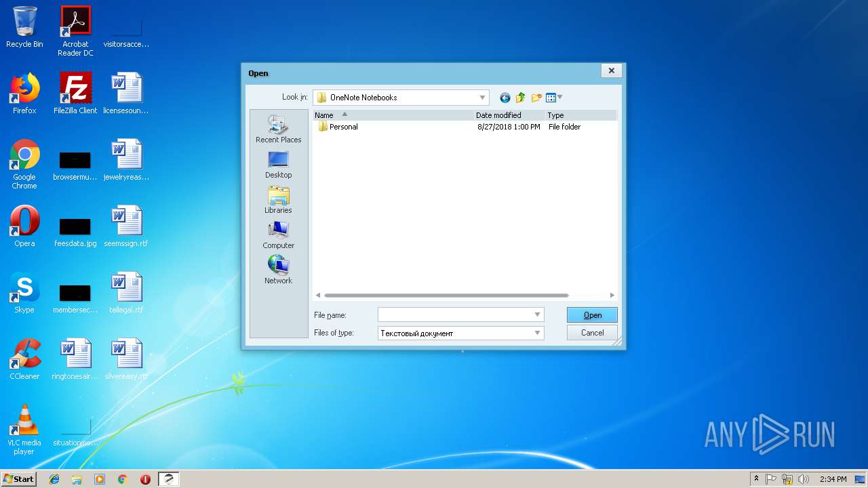Click the scroll right arrow in file list
This screenshot has height=488, width=868.
pos(612,296)
